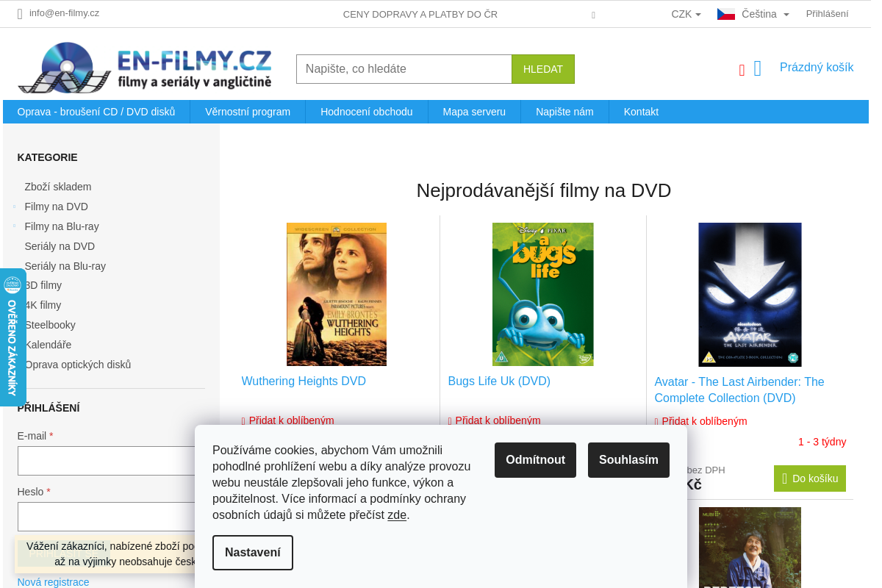The width and height of the screenshot is (882, 588).
Task: Click Nová registrace link
Action: coord(53,582)
